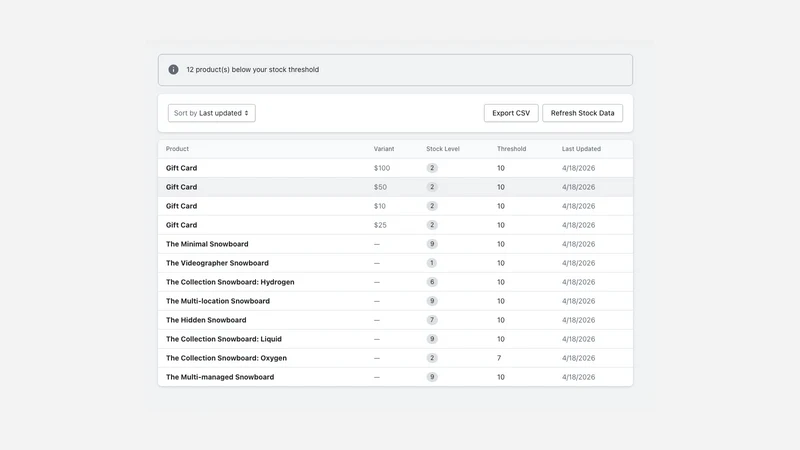The height and width of the screenshot is (450, 800).
Task: Open The Multi-managed Snowboard product
Action: coord(220,377)
